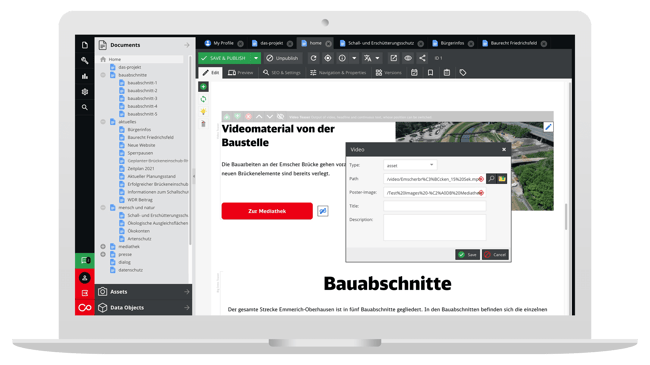Open the SEO & Settings tab
The width and height of the screenshot is (650, 365).
click(282, 73)
